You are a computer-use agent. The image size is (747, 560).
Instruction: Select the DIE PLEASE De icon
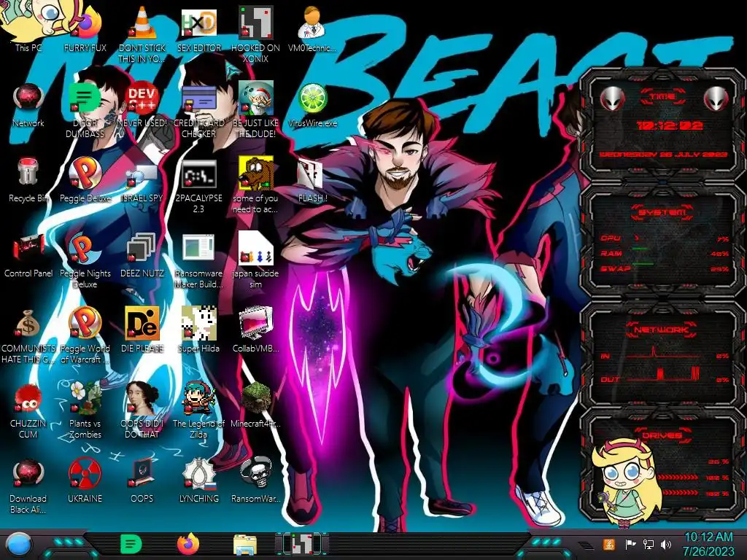(x=142, y=330)
